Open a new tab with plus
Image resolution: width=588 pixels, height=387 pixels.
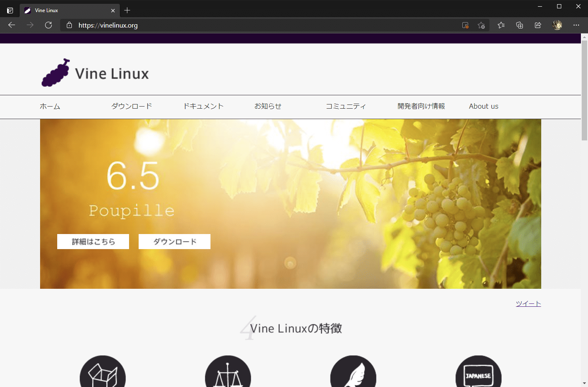pyautogui.click(x=127, y=10)
